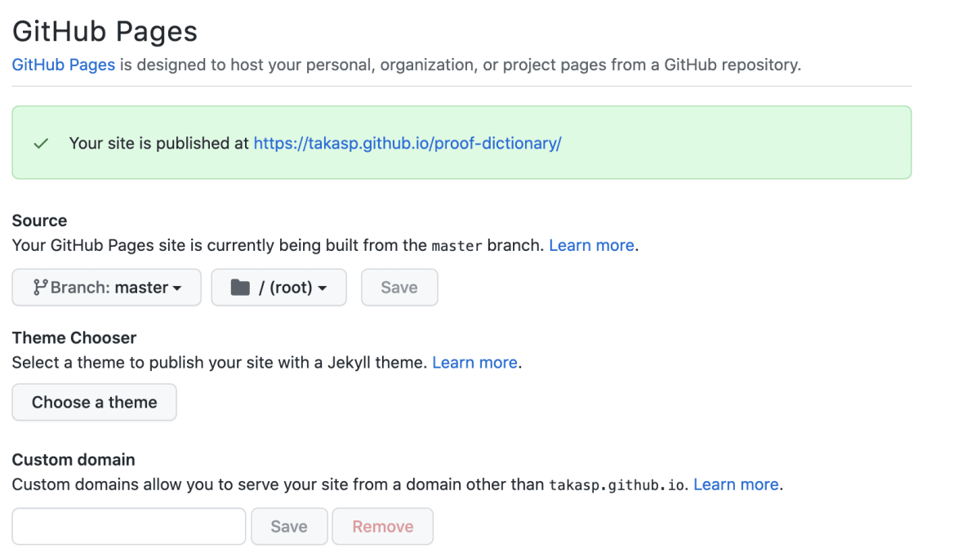This screenshot has width=980, height=558.
Task: Click the Remove custom domain button
Action: 383,526
